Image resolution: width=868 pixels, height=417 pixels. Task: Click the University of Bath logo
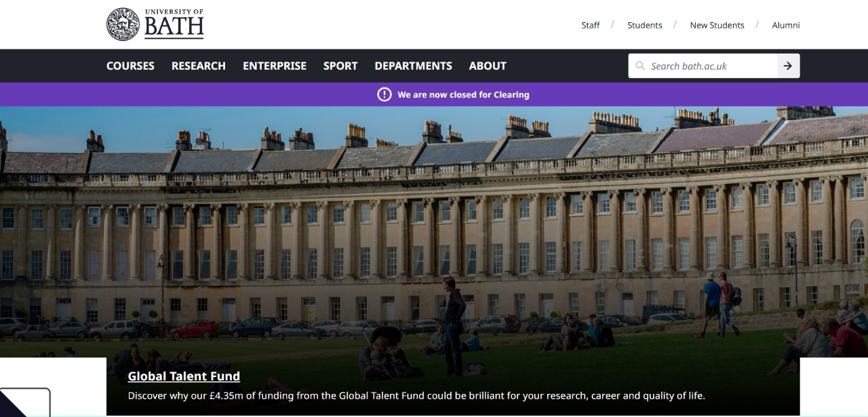155,24
